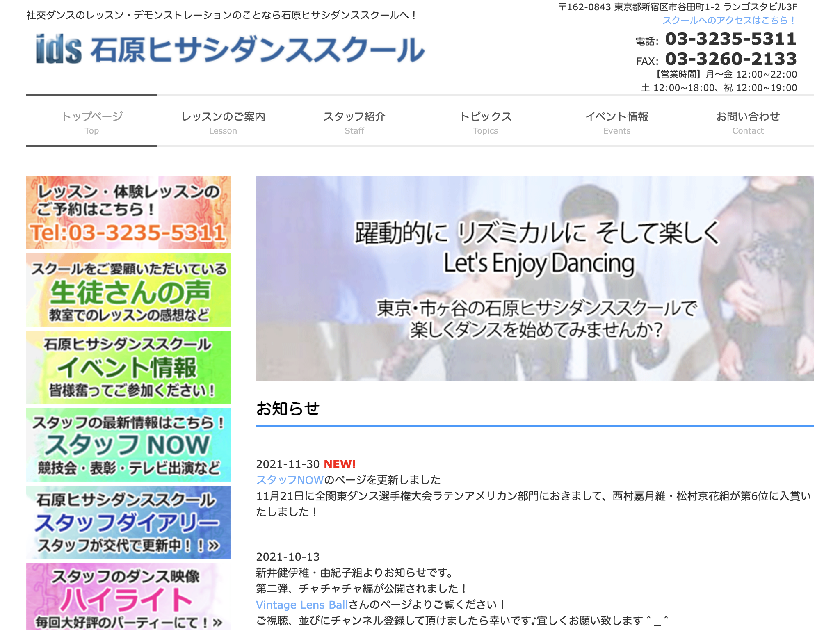
Task: Click the スタッフNOW link in the news
Action: coord(290,480)
